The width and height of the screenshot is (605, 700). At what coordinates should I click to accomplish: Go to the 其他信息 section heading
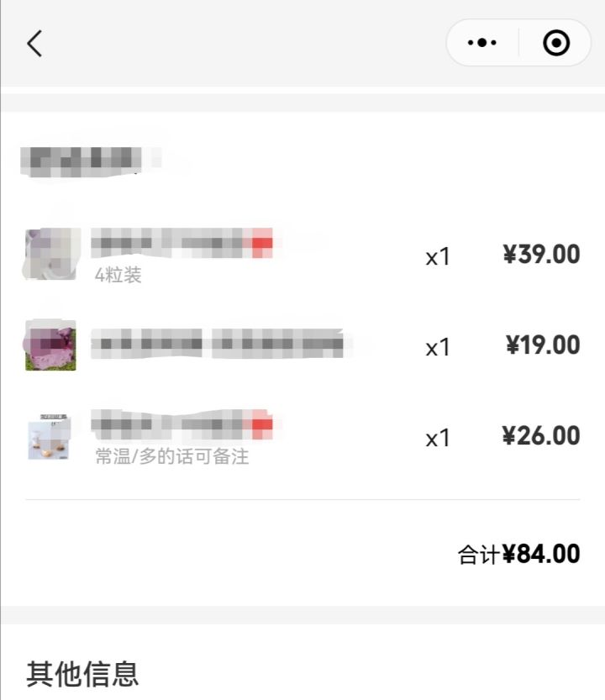(82, 674)
